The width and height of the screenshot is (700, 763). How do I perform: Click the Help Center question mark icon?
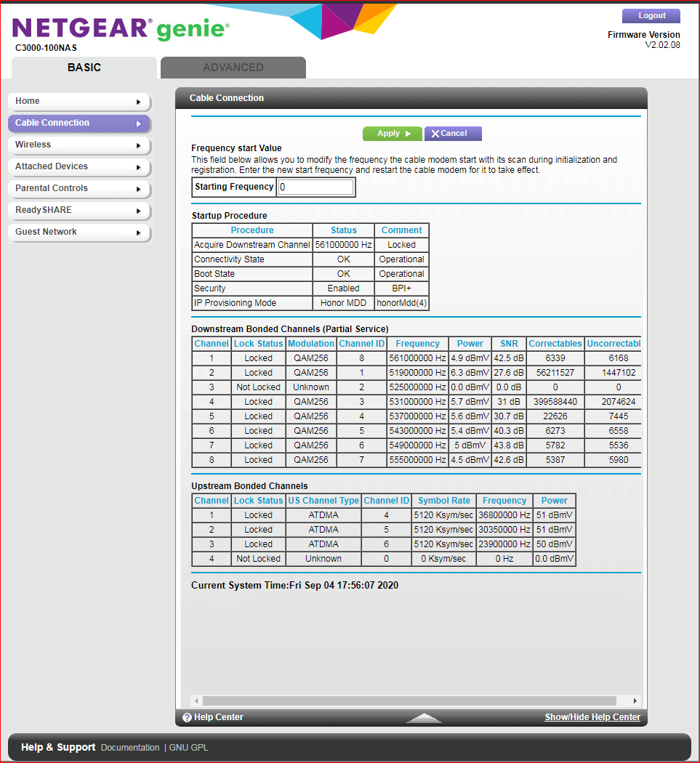coord(188,717)
